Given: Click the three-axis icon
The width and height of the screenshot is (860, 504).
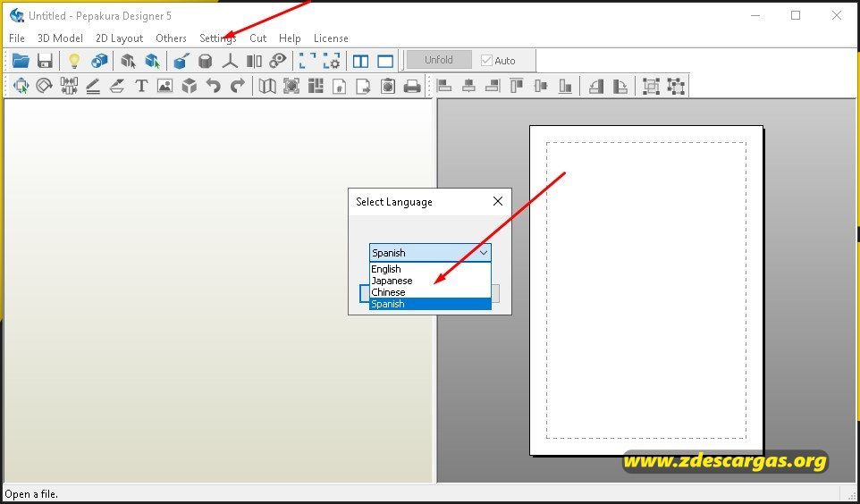Looking at the screenshot, I should [x=230, y=61].
